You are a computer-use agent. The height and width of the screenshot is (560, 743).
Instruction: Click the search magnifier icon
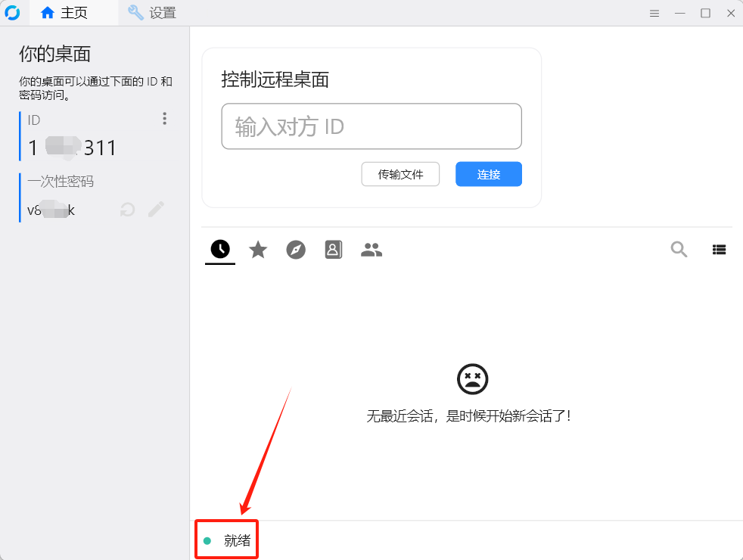point(679,249)
